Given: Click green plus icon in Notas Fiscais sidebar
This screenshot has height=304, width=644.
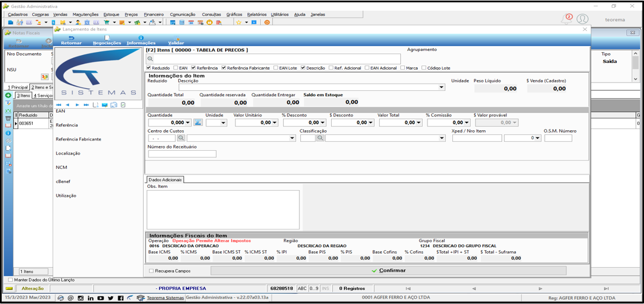Looking at the screenshot, I should tap(8, 95).
